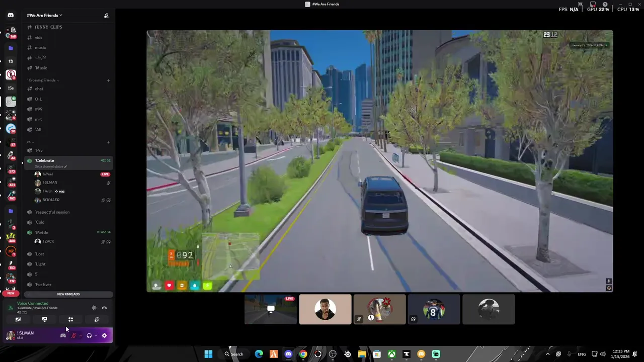Open microphone input options arrow
Screen dimensions: 644x362
pos(80,335)
